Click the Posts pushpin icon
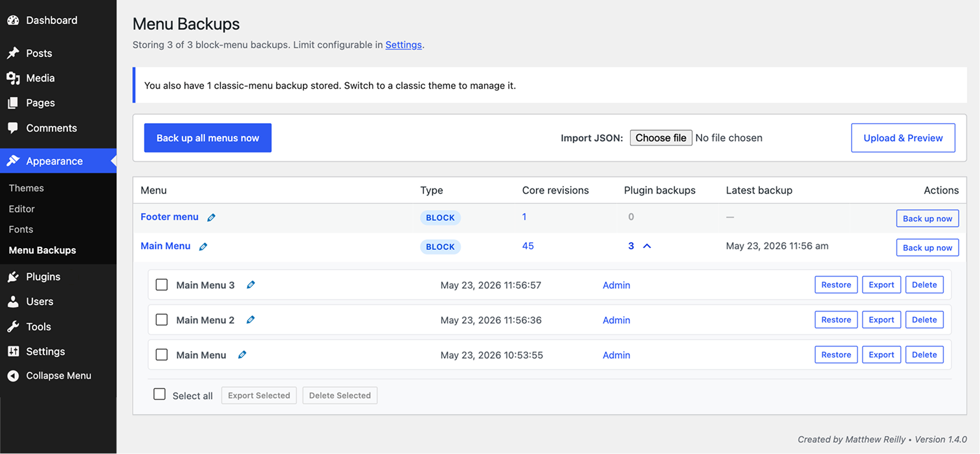The width and height of the screenshot is (980, 454). click(x=13, y=53)
